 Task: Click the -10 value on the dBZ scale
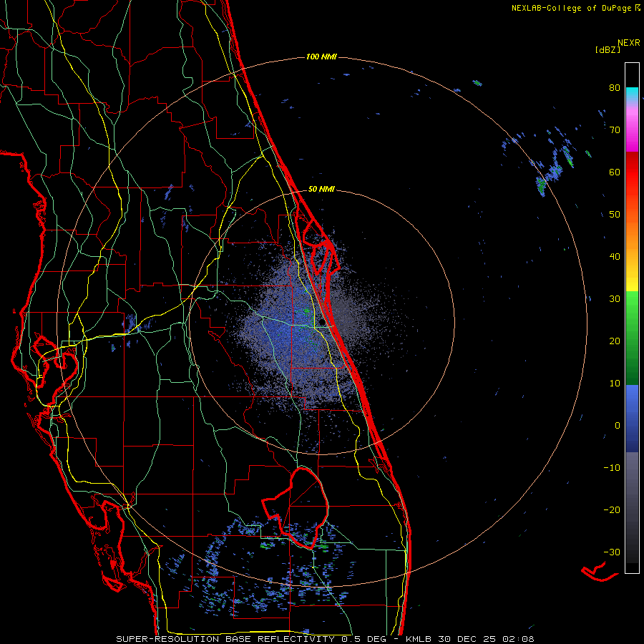click(612, 468)
